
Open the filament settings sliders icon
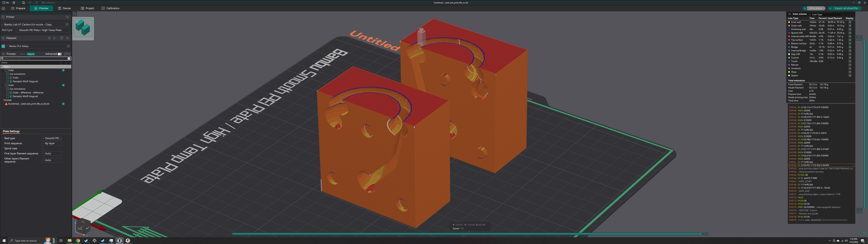67,38
